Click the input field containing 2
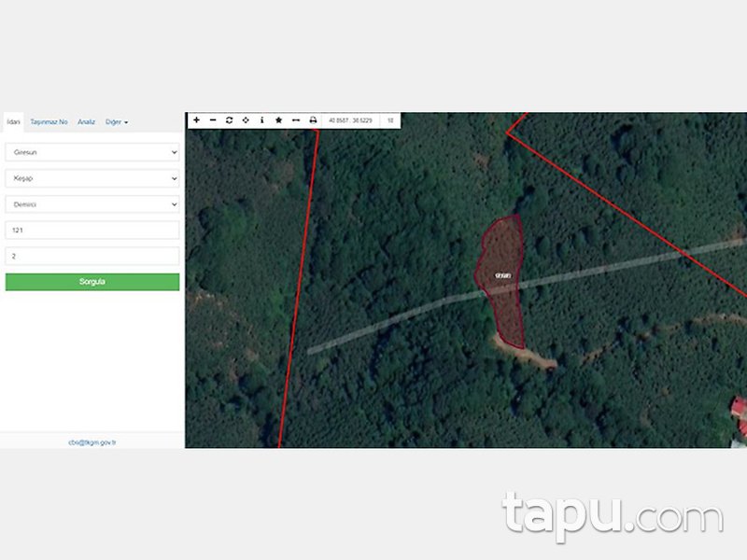The image size is (747, 560). click(x=92, y=256)
